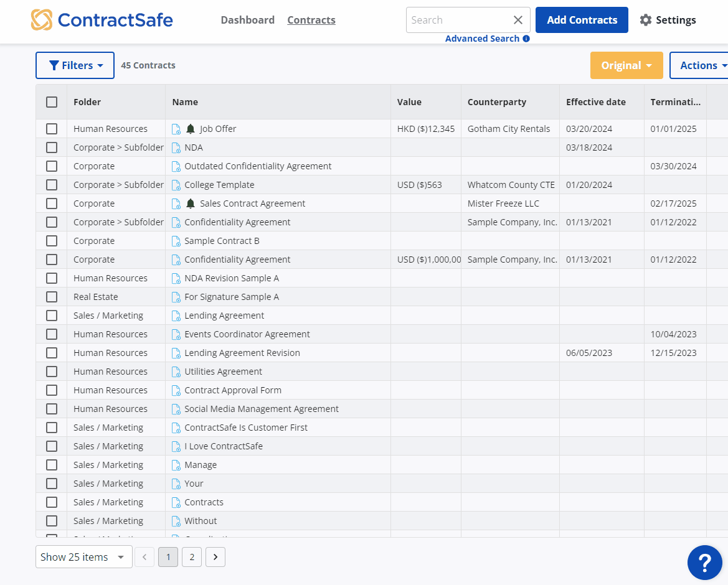The width and height of the screenshot is (728, 585).
Task: Go to page 2 of results
Action: point(192,557)
